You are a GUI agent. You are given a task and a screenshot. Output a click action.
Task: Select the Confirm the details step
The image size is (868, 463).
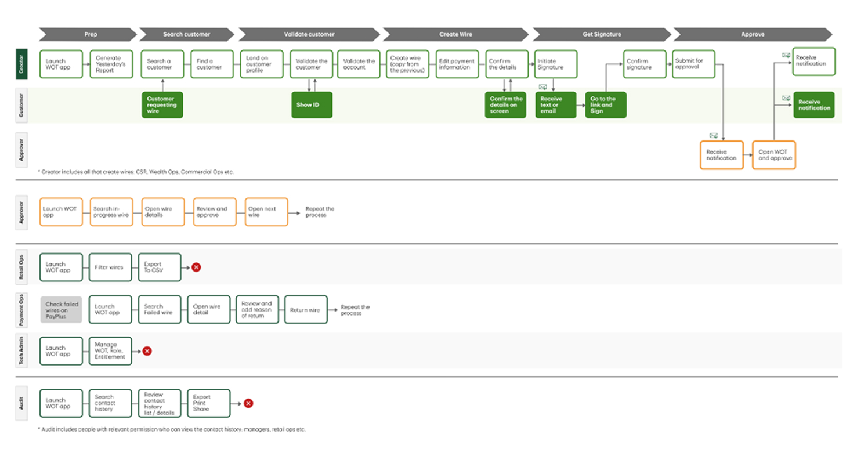tap(507, 64)
